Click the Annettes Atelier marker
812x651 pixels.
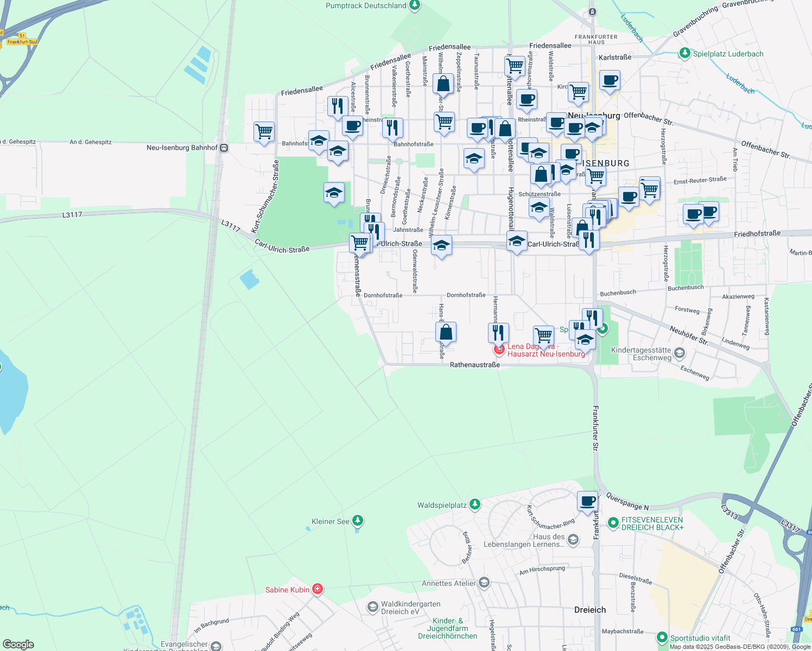(483, 583)
